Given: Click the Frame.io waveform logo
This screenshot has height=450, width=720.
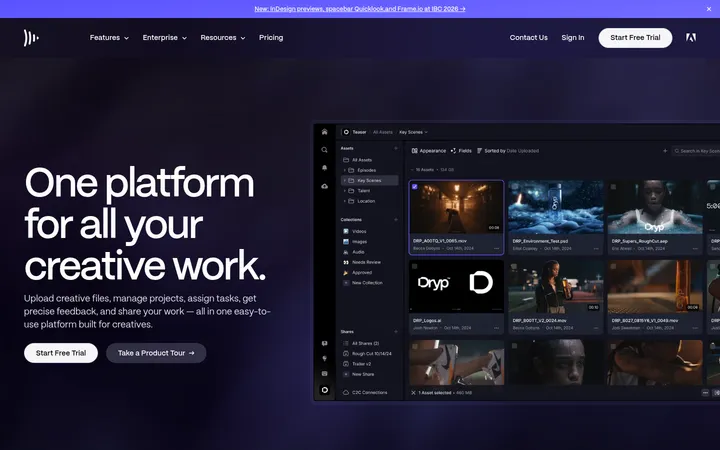Looking at the screenshot, I should pos(31,38).
